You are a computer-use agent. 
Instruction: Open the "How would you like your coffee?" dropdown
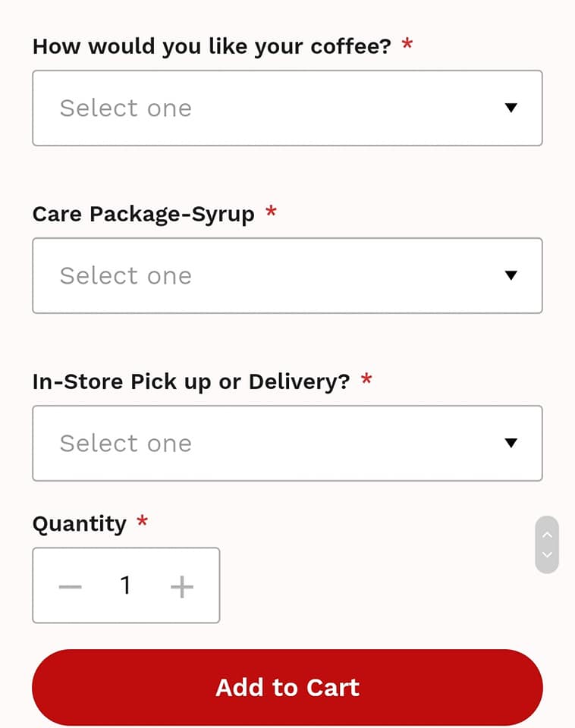[287, 108]
